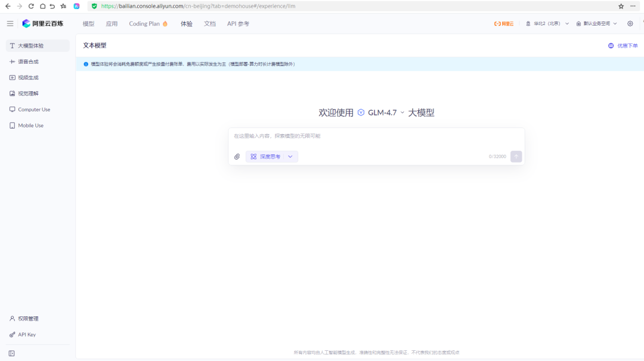This screenshot has height=361, width=644.
Task: Open the Computer Use section
Action: [33, 109]
